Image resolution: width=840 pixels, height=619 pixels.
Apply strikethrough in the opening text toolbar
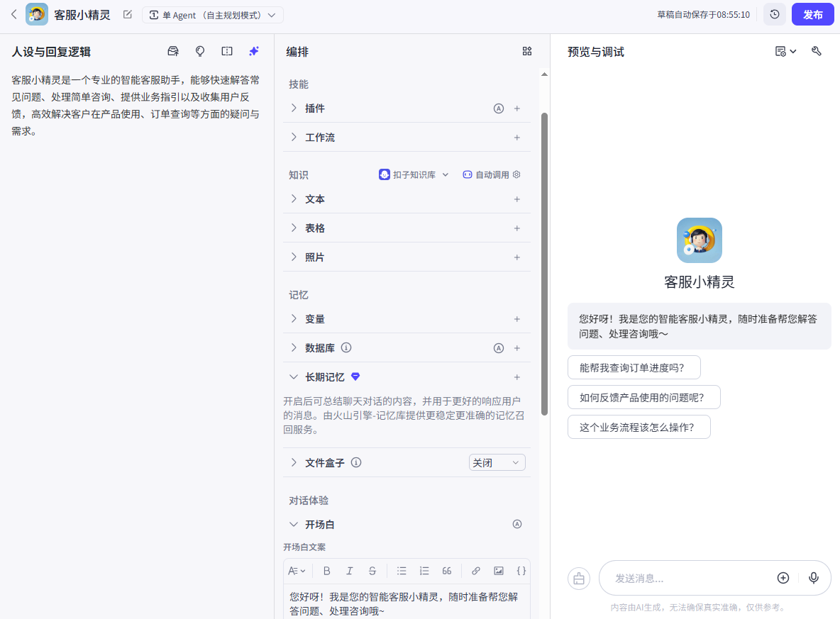(372, 571)
